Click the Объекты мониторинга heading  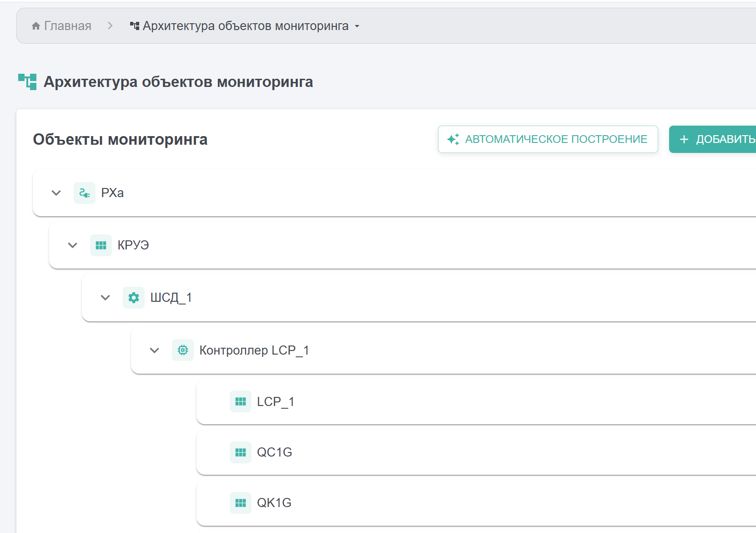pos(120,139)
